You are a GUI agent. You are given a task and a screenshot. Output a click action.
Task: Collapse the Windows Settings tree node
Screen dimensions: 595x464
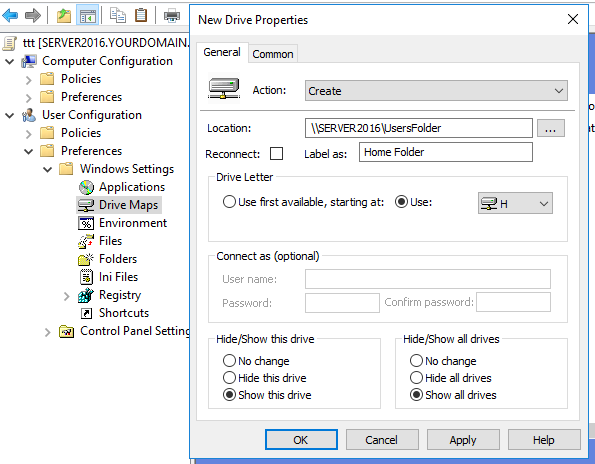47,169
